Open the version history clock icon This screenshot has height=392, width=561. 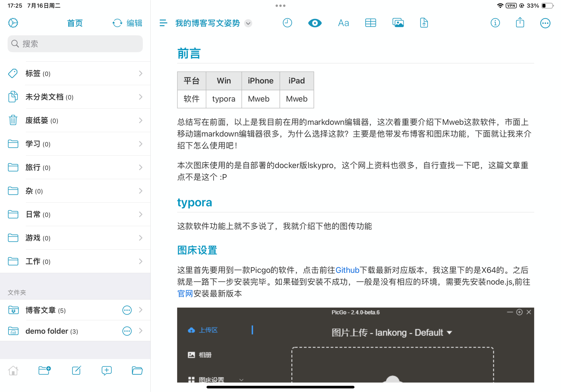click(x=287, y=23)
